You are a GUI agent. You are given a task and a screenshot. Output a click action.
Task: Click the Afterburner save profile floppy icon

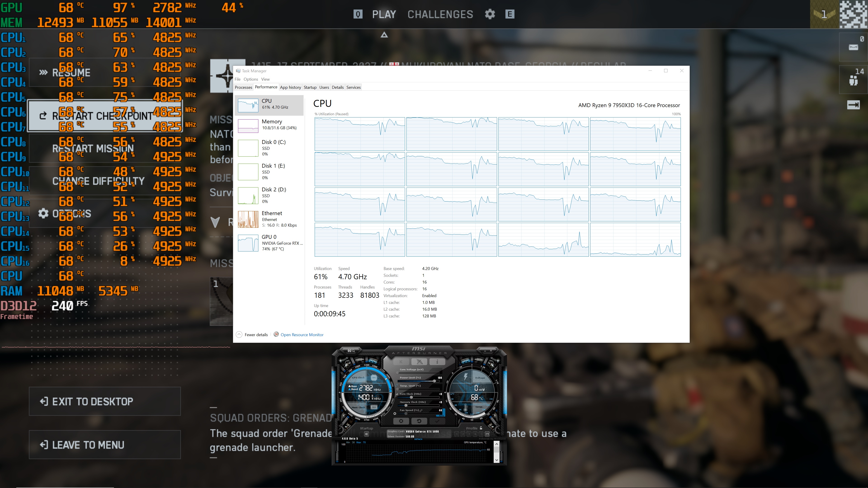pos(487,434)
